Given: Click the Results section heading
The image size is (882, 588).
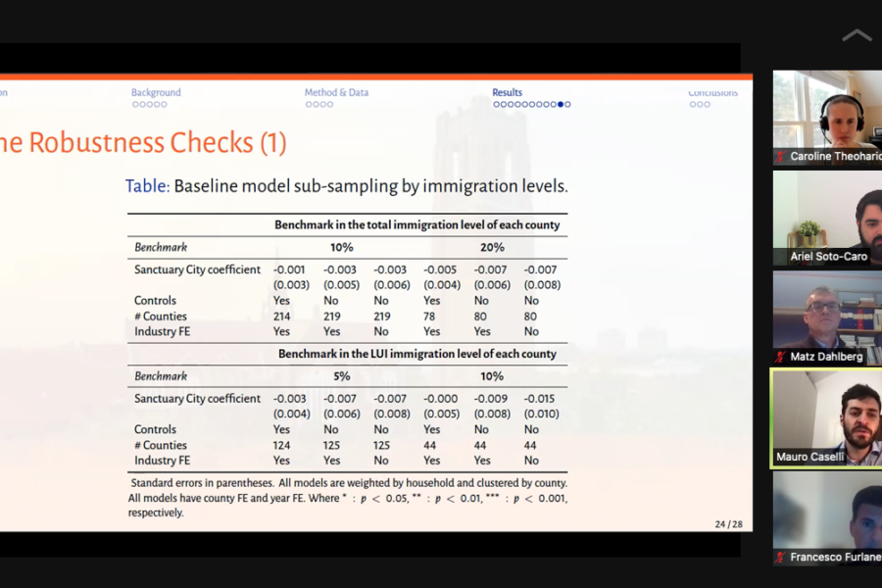Looking at the screenshot, I should pos(507,93).
